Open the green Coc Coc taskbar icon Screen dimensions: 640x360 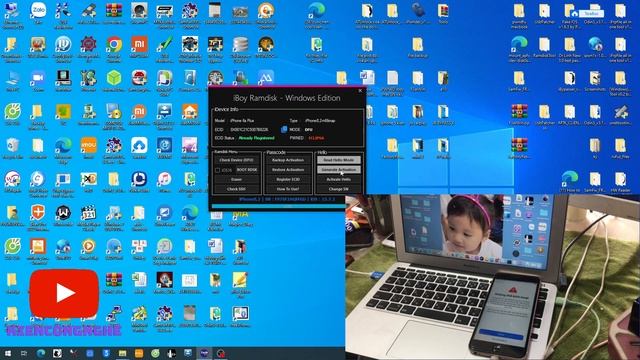pos(155,353)
